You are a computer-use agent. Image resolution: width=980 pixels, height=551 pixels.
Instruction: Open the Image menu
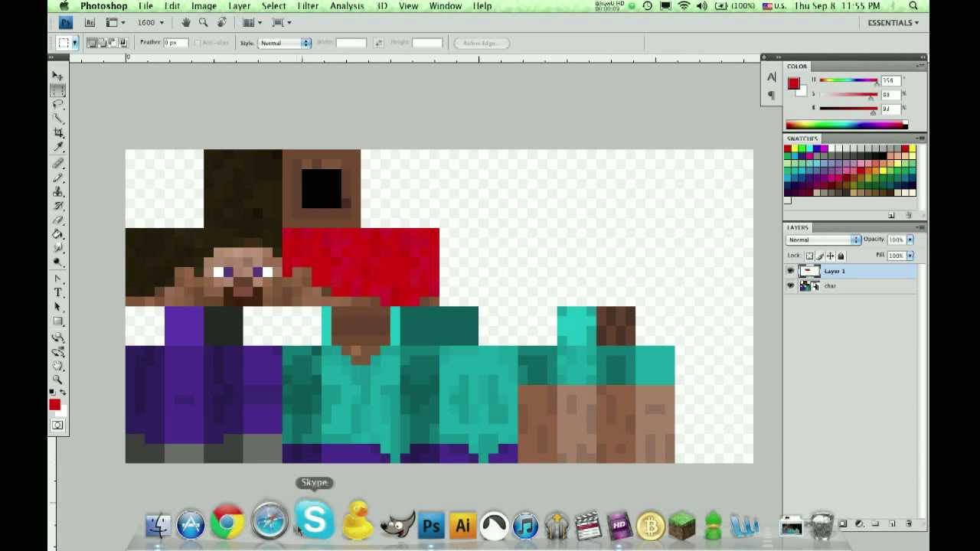(204, 6)
